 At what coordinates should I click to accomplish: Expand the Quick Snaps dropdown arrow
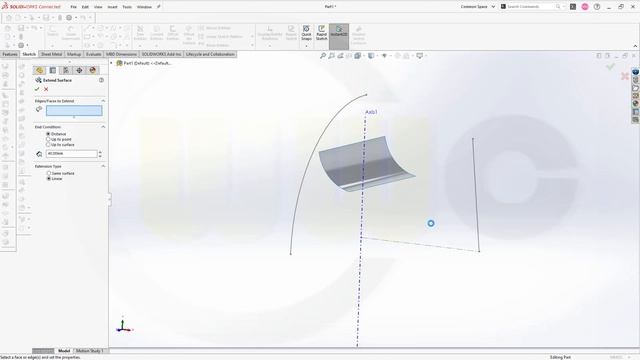(x=306, y=46)
